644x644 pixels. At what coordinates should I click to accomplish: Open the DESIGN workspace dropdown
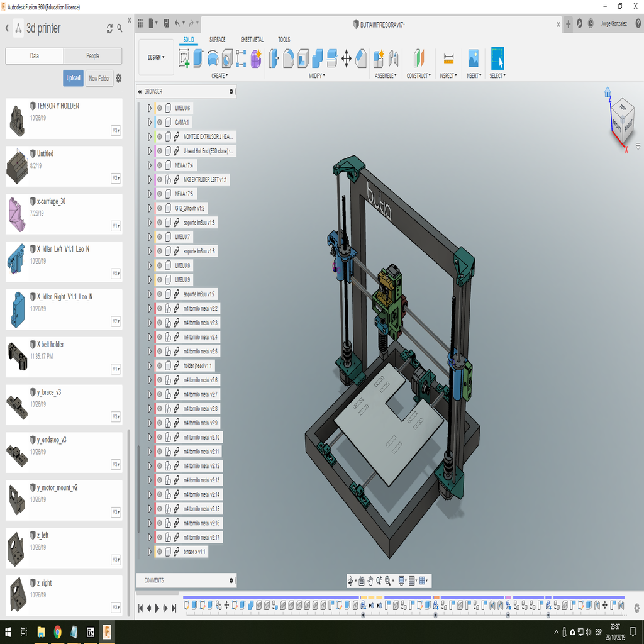(x=156, y=57)
